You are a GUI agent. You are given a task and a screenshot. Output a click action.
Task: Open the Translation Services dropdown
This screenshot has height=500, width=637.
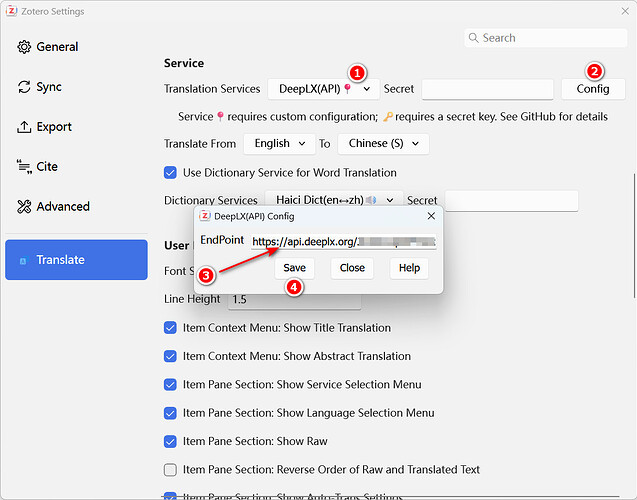pyautogui.click(x=322, y=89)
